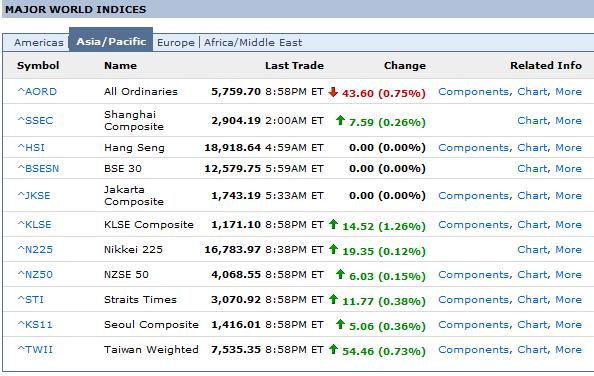594x376 pixels.
Task: Click the green up arrow for Nikkei 225
Action: (x=333, y=249)
